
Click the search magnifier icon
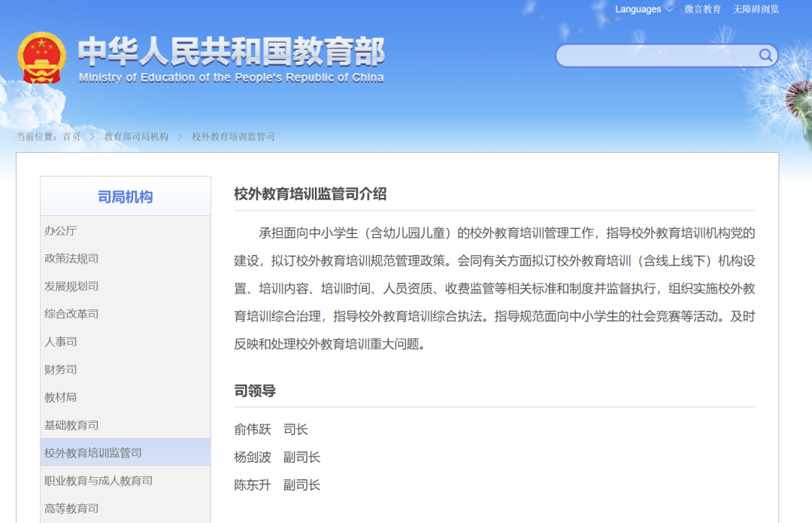tap(765, 55)
